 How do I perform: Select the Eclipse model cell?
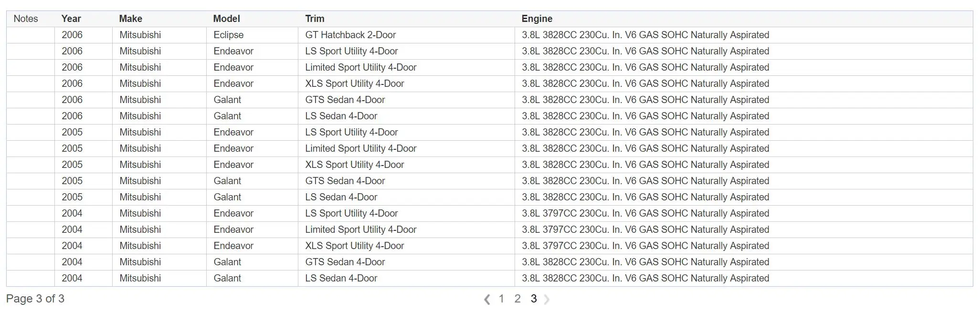(252, 35)
